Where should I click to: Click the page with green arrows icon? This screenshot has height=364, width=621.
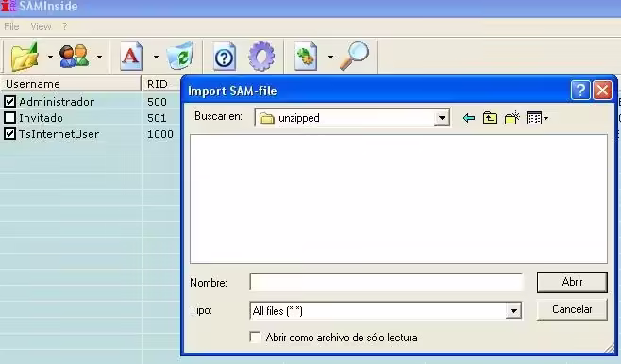tap(306, 57)
